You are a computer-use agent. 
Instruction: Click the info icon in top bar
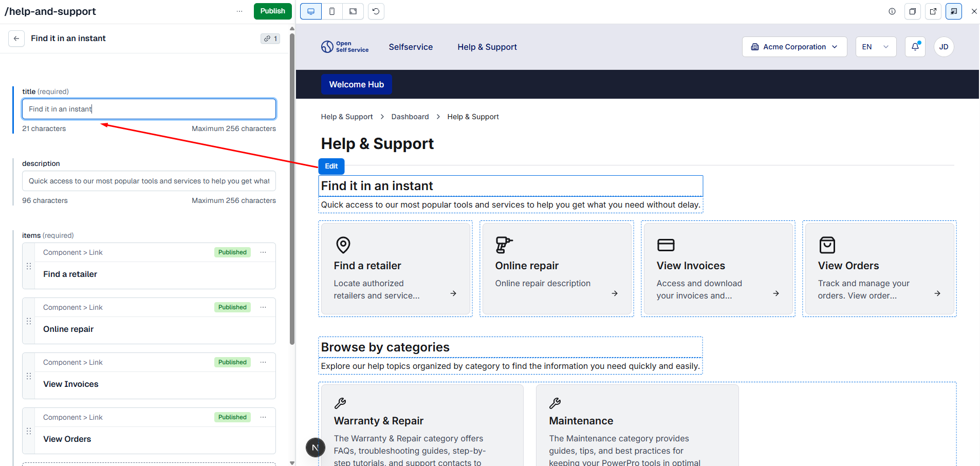coord(892,11)
